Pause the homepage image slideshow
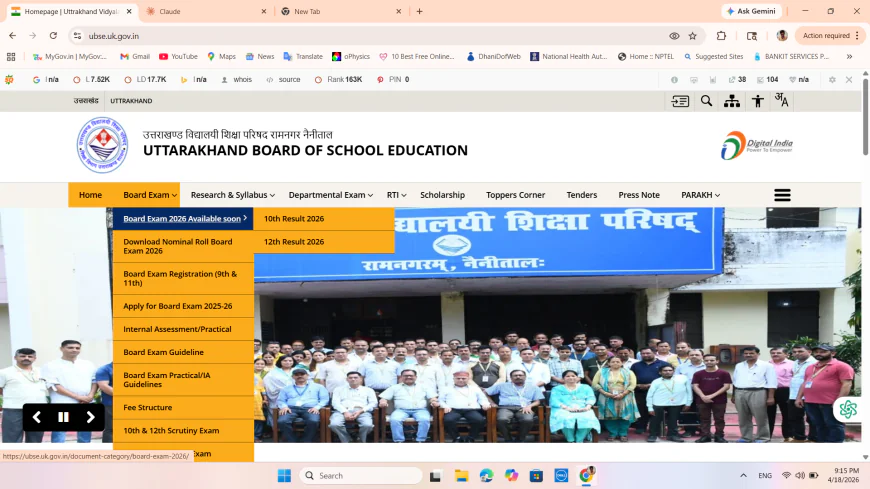This screenshot has height=489, width=870. (x=63, y=417)
